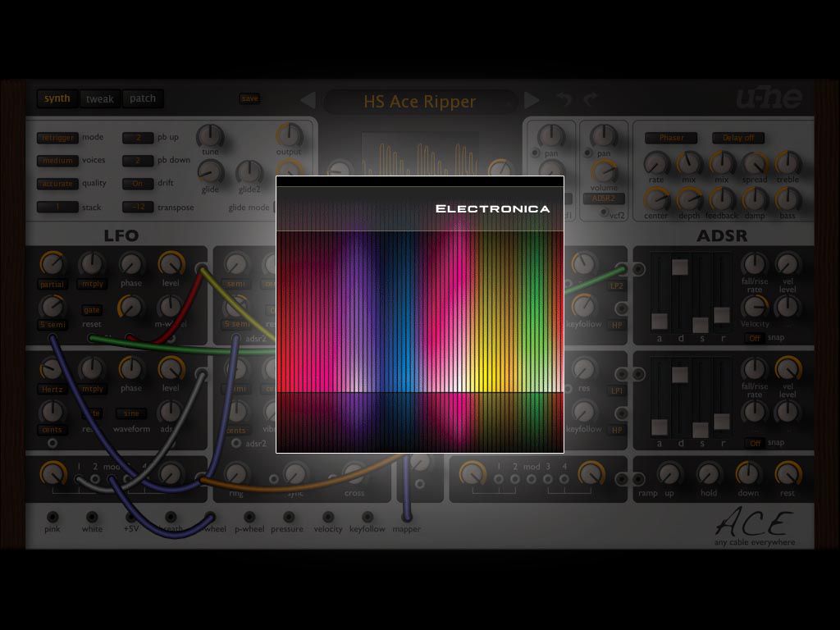Viewport: 840px width, 630px height.
Task: Open the transpose -12 selector
Action: tap(138, 207)
